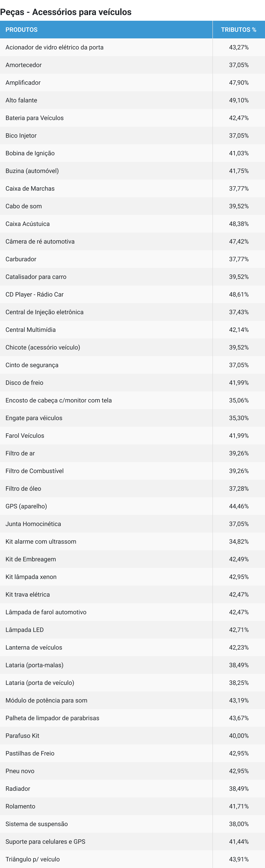Click the tax percentage for GPS (aparelho)
The width and height of the screenshot is (265, 868).
(239, 506)
